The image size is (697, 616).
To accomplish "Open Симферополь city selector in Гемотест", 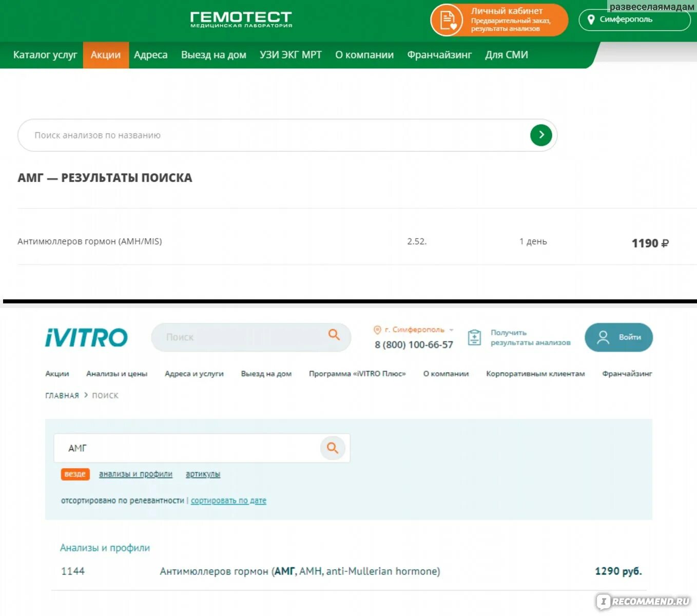I will click(634, 20).
